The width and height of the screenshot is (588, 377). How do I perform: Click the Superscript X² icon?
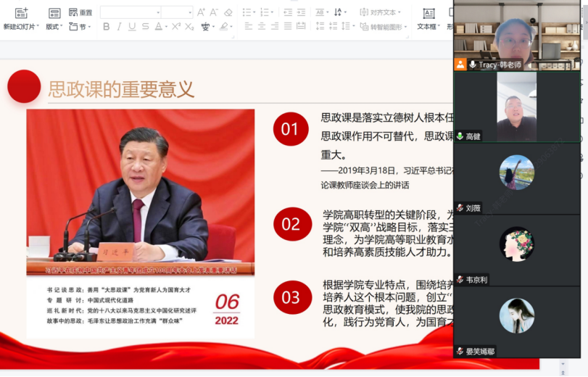[x=175, y=27]
